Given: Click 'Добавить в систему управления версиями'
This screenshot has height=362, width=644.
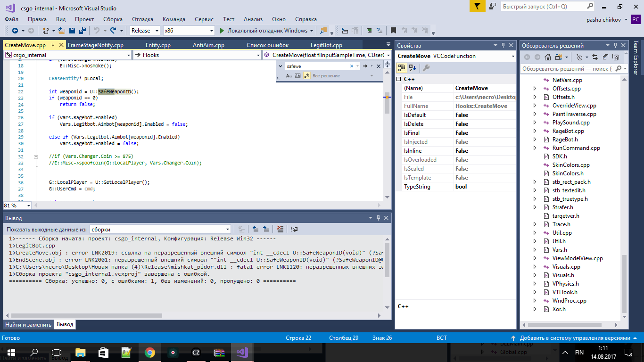Looking at the screenshot, I should pyautogui.click(x=574, y=338).
